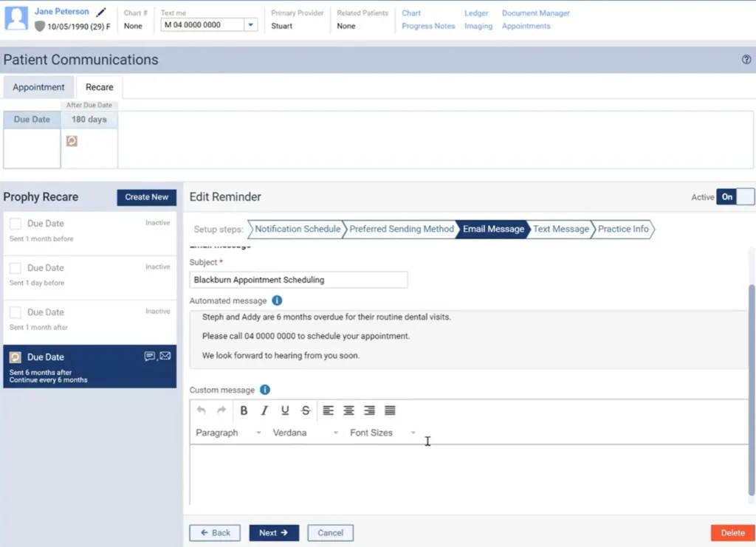Center align the text
The width and height of the screenshot is (756, 547).
point(348,410)
